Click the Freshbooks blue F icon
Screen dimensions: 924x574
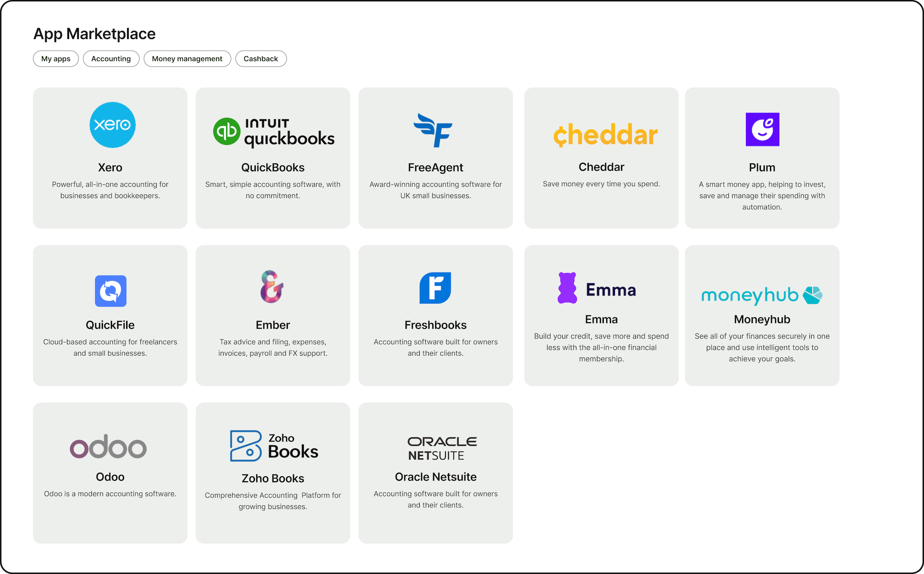[x=435, y=288]
